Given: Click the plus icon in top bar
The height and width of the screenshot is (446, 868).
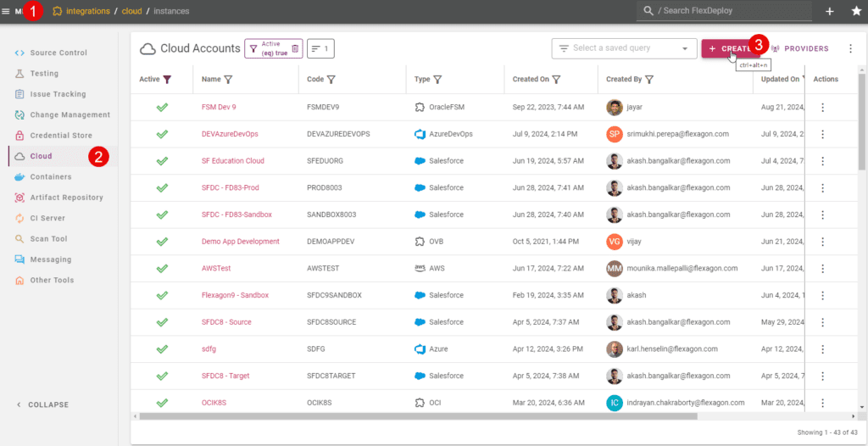Looking at the screenshot, I should [x=830, y=11].
